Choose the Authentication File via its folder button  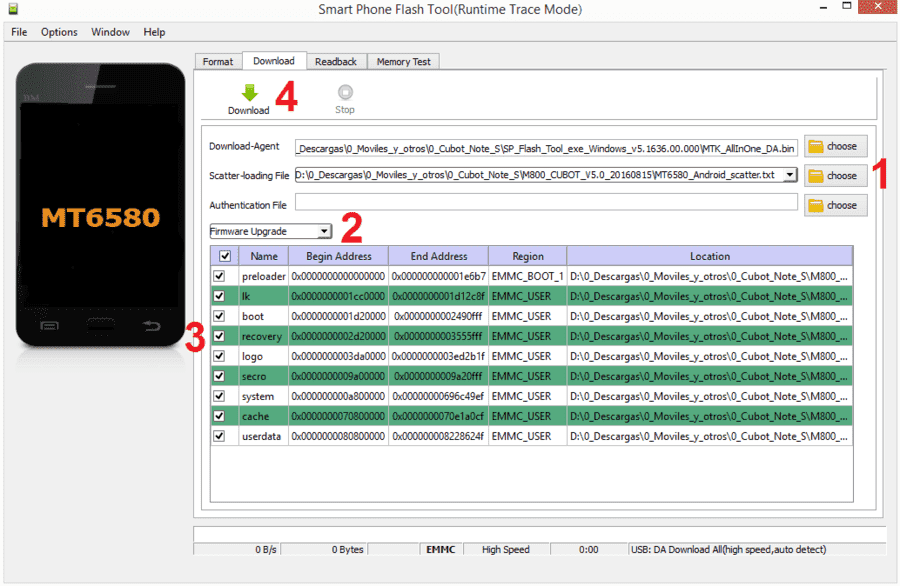tap(835, 205)
